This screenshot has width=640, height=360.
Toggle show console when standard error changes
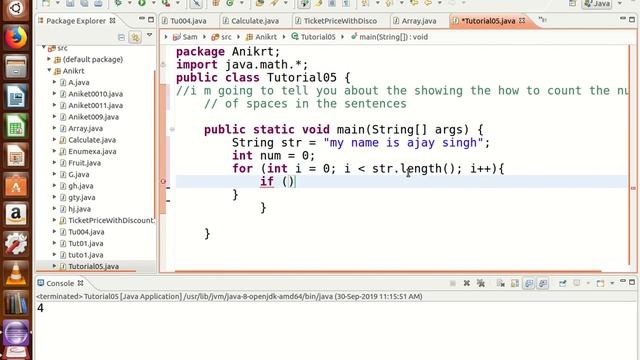[543, 283]
